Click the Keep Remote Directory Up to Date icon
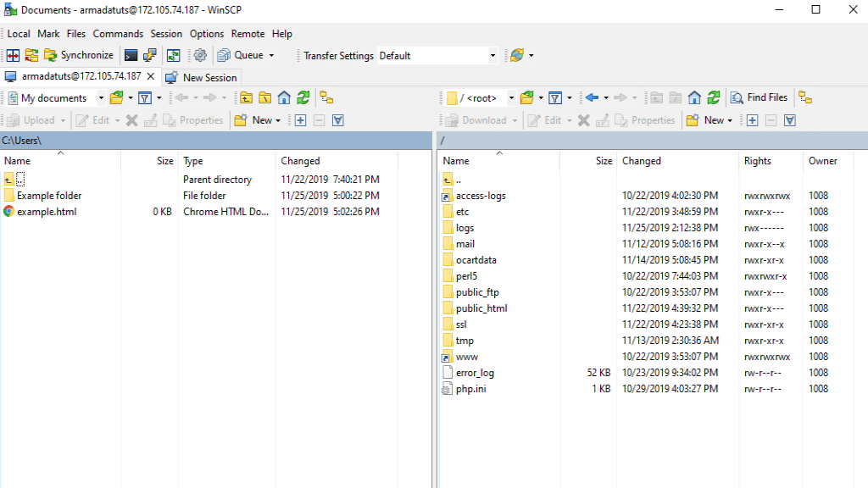The image size is (868, 488). [x=173, y=55]
